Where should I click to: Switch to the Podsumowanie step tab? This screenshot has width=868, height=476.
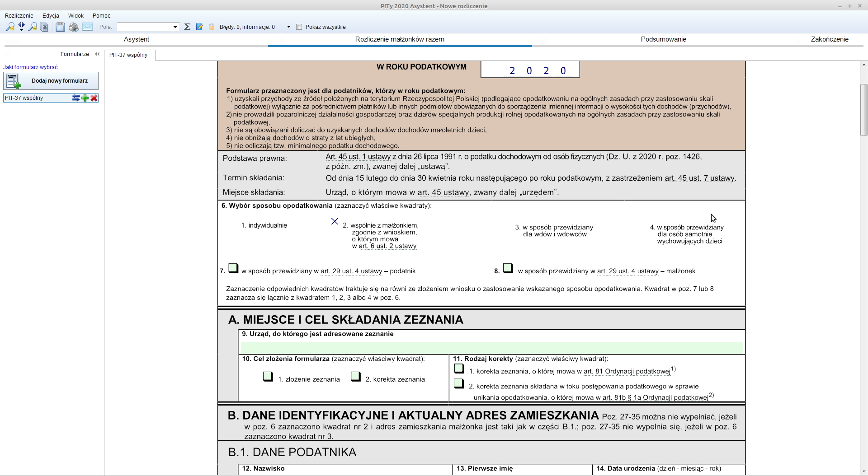coord(663,39)
